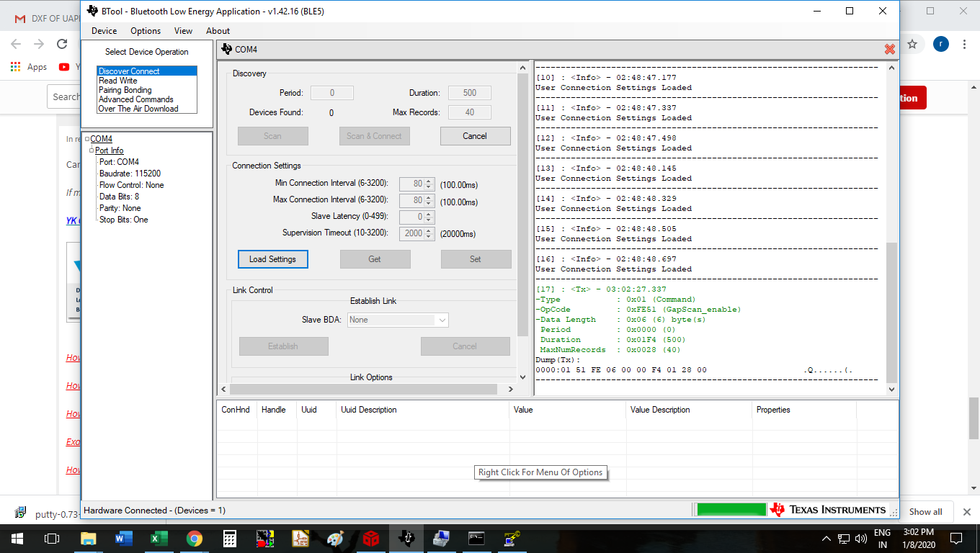Click the Cancel button in Discovery
980x553 pixels.
[x=475, y=136]
